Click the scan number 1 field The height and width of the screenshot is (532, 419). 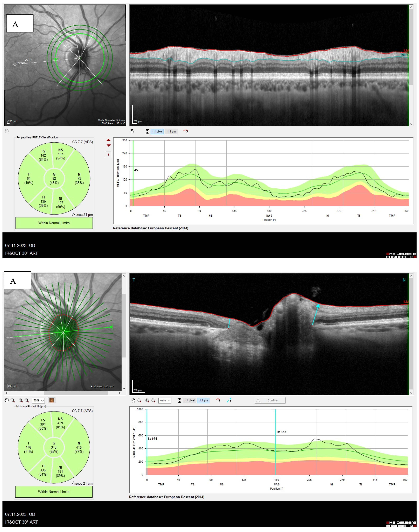tap(108, 154)
